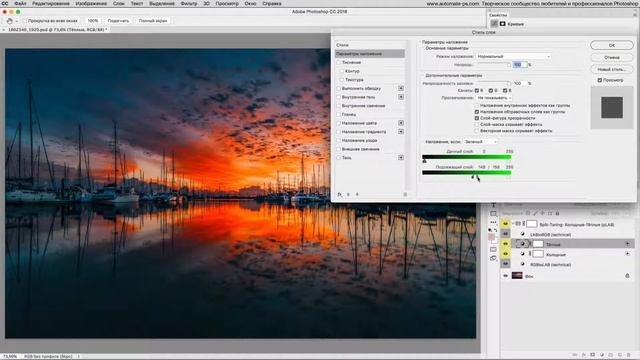Adjust the Подлежащий слой split slider handle
This screenshot has width=640, height=360.
(x=474, y=177)
